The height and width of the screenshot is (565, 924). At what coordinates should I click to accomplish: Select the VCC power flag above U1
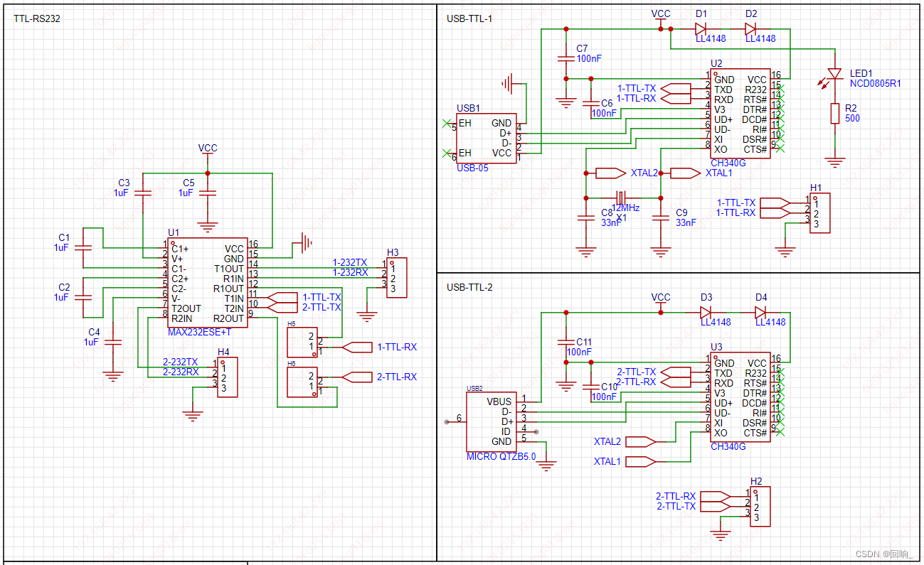click(x=207, y=151)
